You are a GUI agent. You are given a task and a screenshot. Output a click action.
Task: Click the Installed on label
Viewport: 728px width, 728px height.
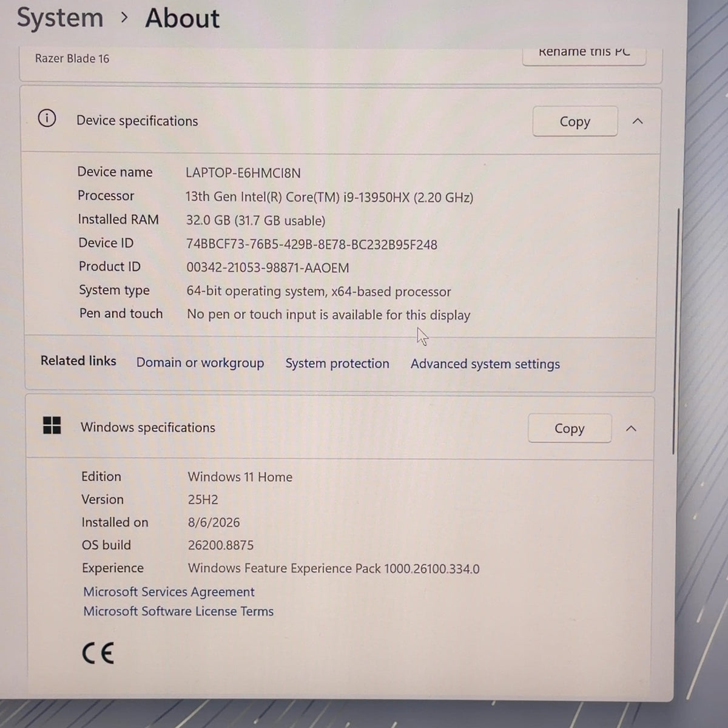click(115, 522)
